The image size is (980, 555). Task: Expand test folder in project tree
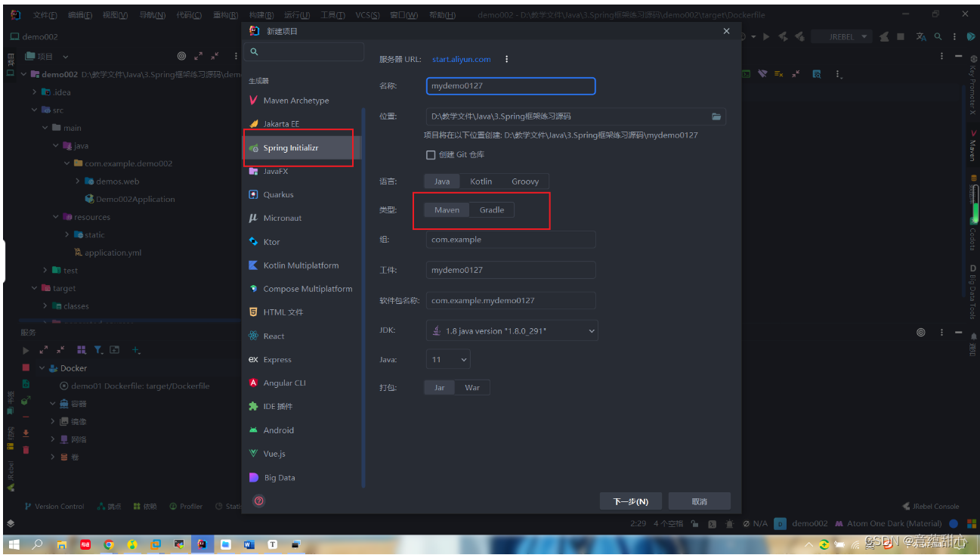(x=45, y=270)
